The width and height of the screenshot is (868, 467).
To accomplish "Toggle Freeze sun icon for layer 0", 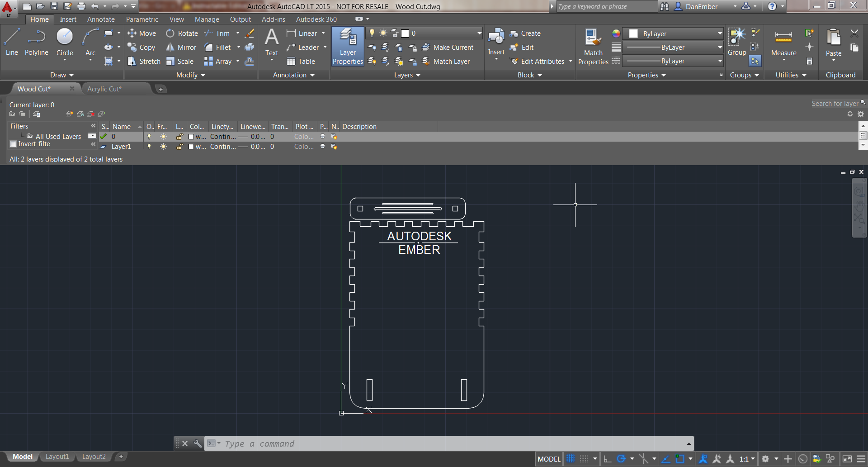I will 163,137.
